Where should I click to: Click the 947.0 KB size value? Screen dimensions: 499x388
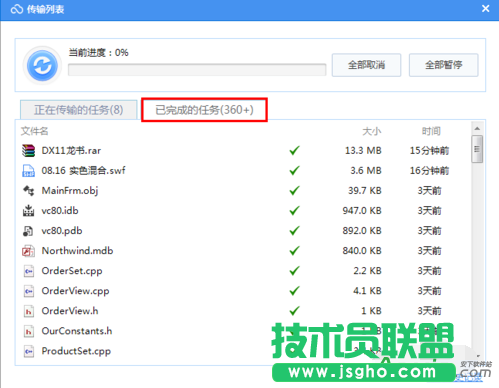pos(362,211)
